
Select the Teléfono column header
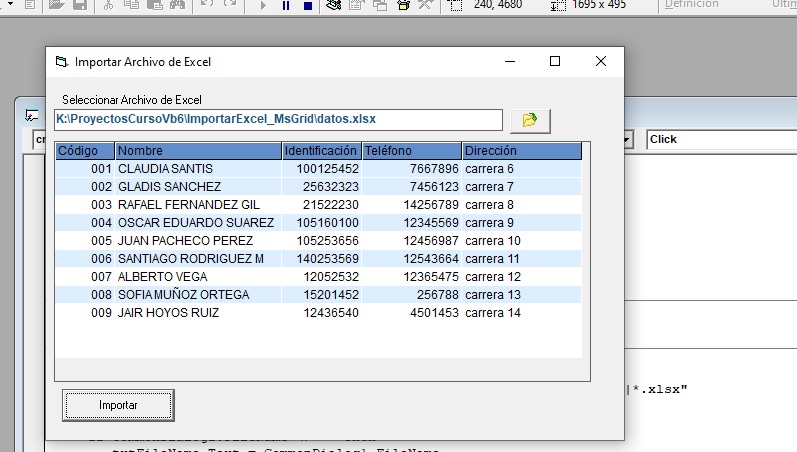click(410, 151)
